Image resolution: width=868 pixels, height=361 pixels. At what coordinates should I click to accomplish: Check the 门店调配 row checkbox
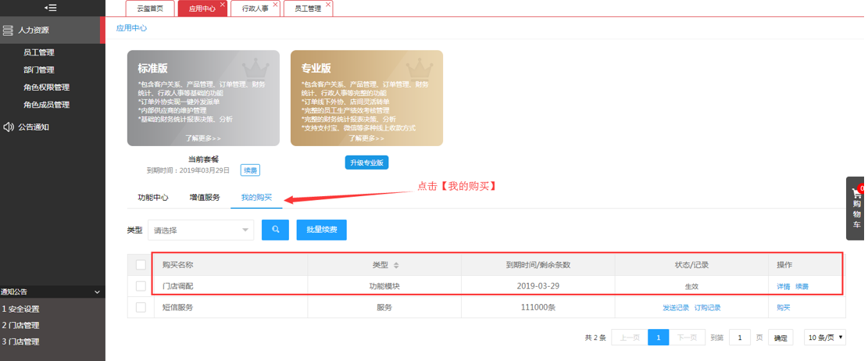[x=141, y=286]
